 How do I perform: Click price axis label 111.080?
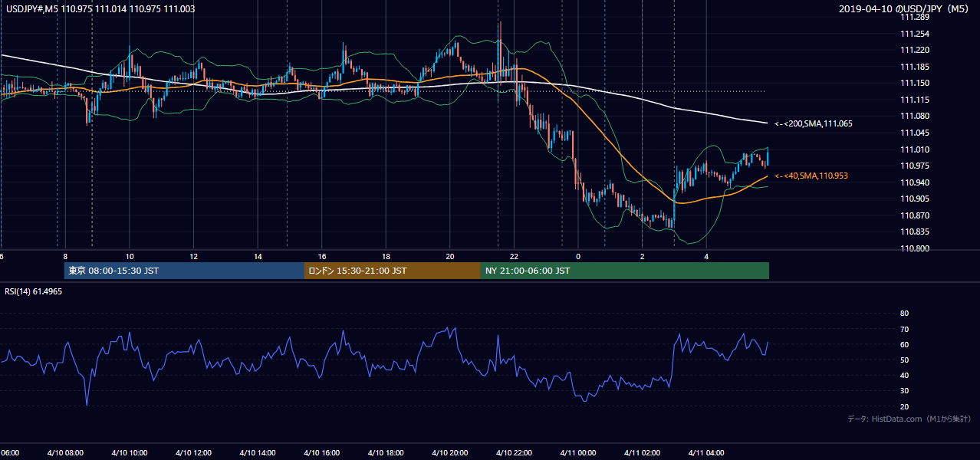[x=916, y=116]
